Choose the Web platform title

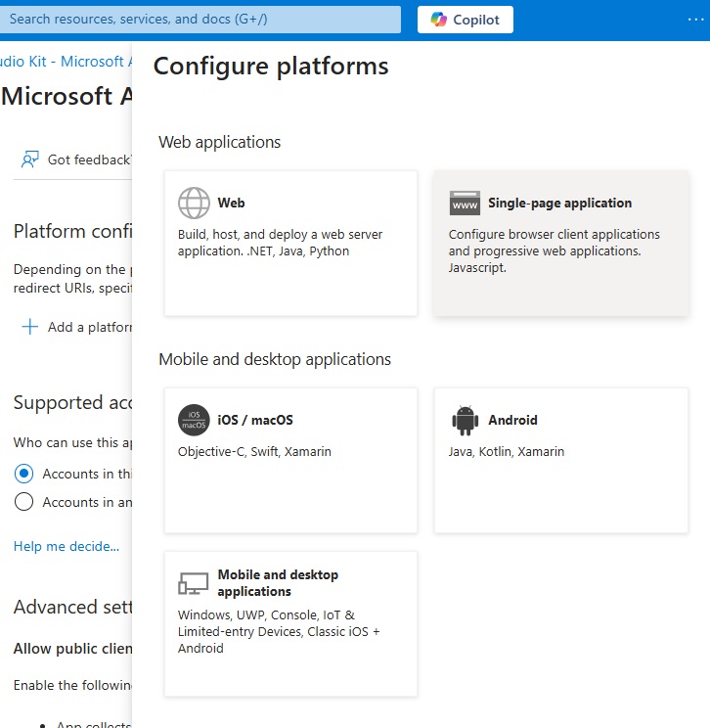click(231, 204)
